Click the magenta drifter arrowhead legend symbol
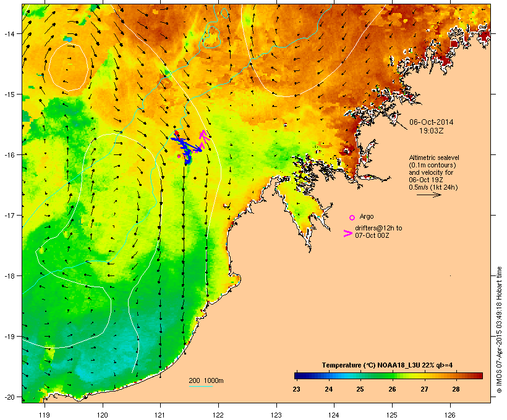The image size is (507, 420). click(x=348, y=233)
